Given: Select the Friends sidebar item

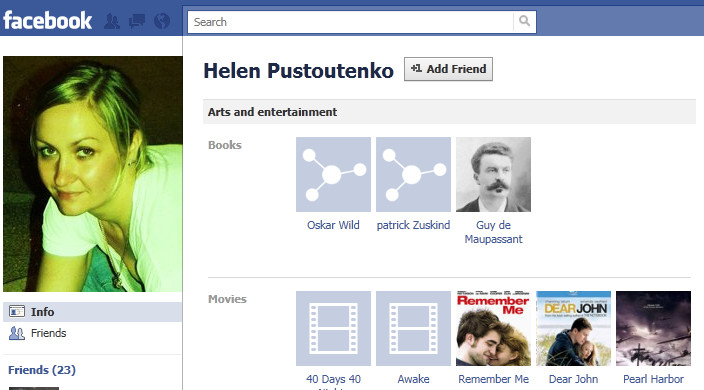Looking at the screenshot, I should (92, 333).
